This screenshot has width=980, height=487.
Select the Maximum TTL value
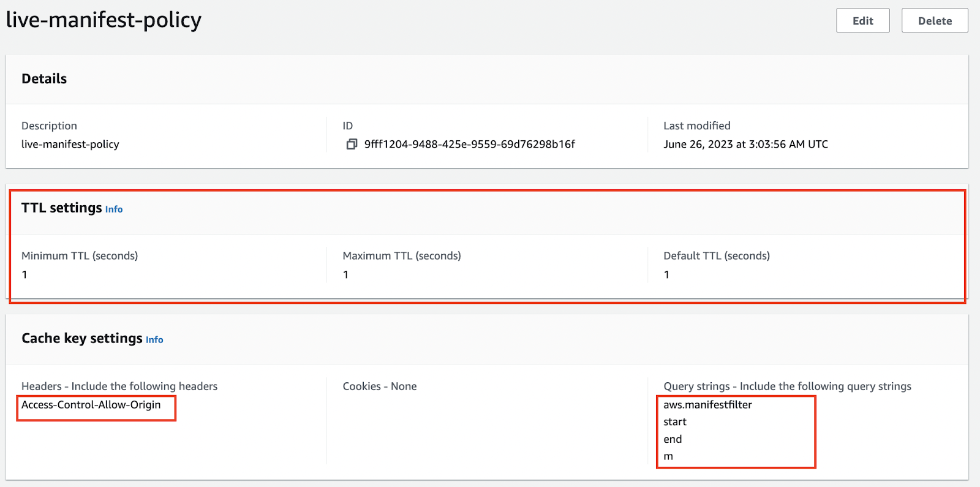pyautogui.click(x=345, y=275)
